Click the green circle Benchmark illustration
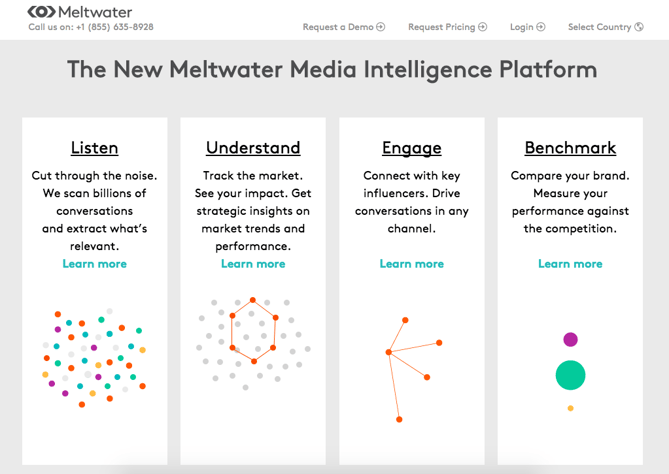The image size is (669, 474). 570,375
